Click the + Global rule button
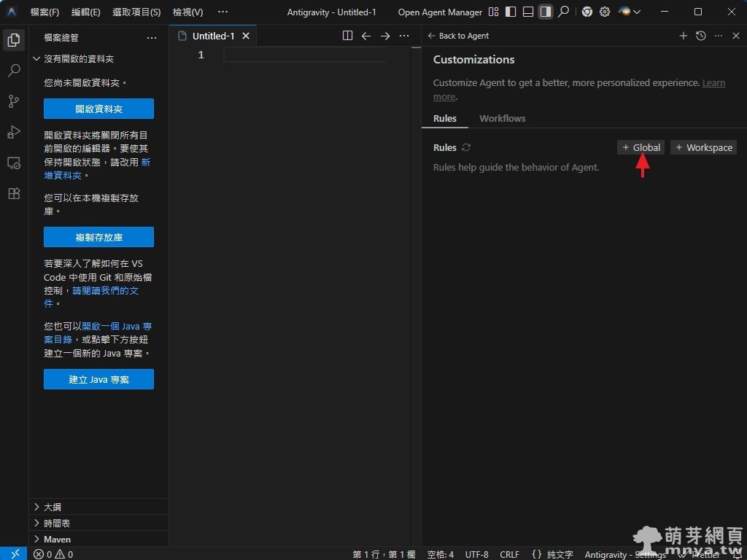This screenshot has height=560, width=747. coord(640,147)
